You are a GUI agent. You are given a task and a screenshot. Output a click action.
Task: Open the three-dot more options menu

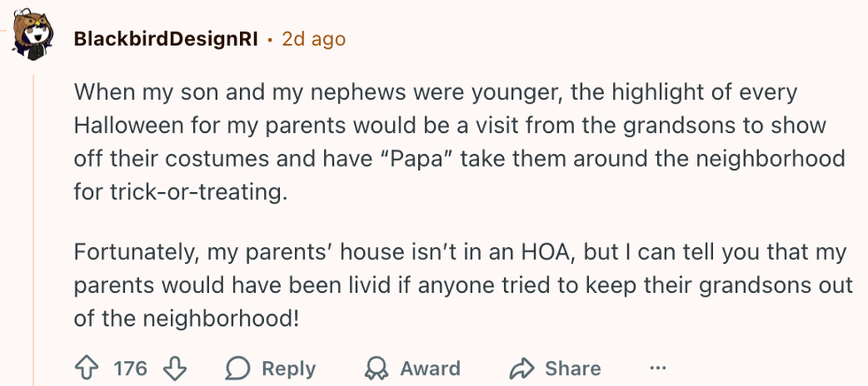tap(657, 368)
